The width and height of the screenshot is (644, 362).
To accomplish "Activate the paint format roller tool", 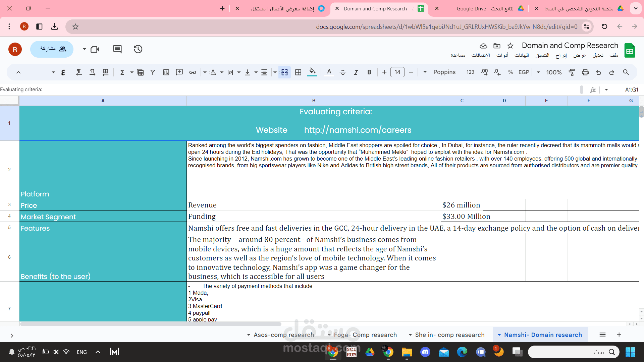I will pos(572,72).
